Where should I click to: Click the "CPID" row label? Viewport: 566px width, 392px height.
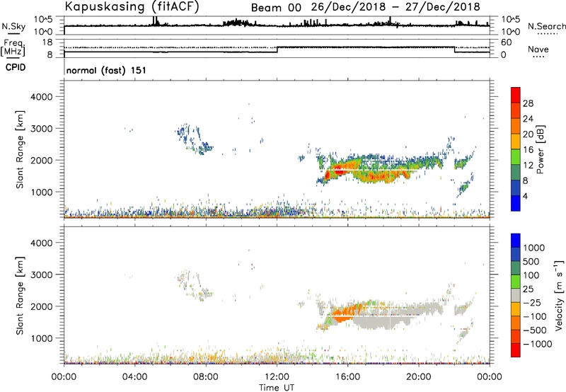point(16,67)
